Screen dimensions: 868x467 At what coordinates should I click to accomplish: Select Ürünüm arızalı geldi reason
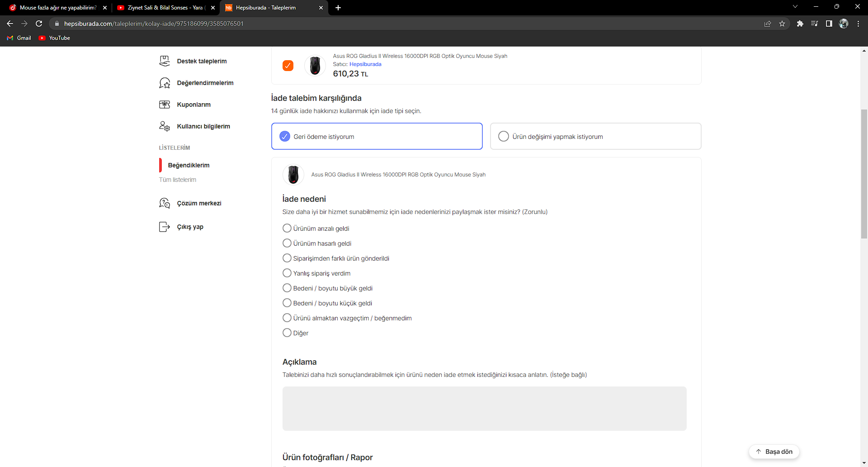coord(287,228)
